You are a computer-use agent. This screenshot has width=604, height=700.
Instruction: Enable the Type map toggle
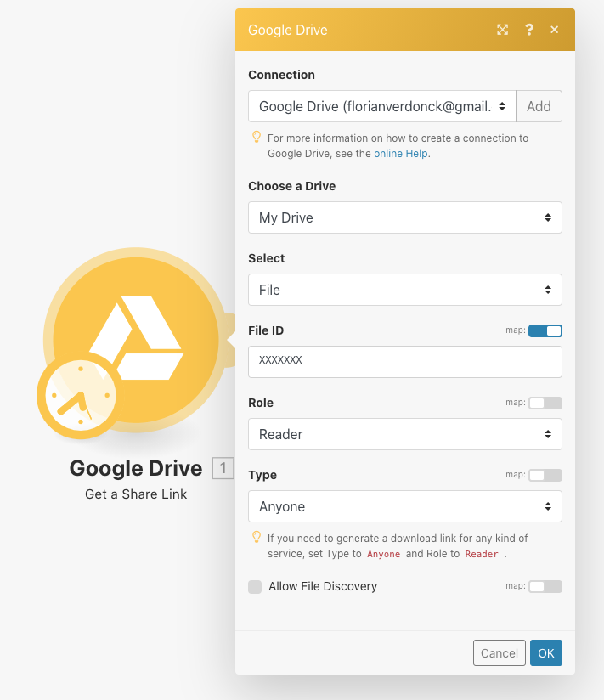tap(545, 476)
